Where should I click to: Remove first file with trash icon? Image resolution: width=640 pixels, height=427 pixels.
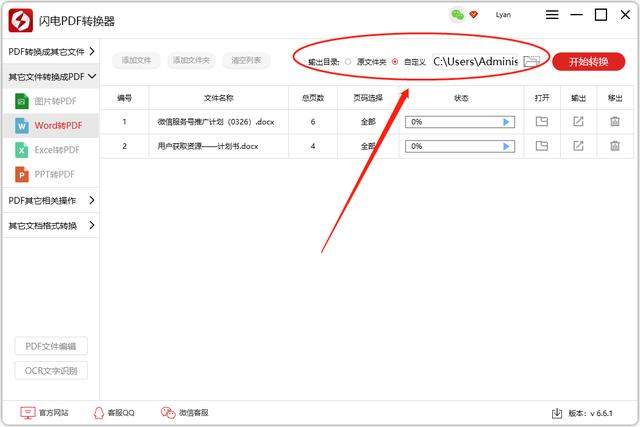coord(615,121)
